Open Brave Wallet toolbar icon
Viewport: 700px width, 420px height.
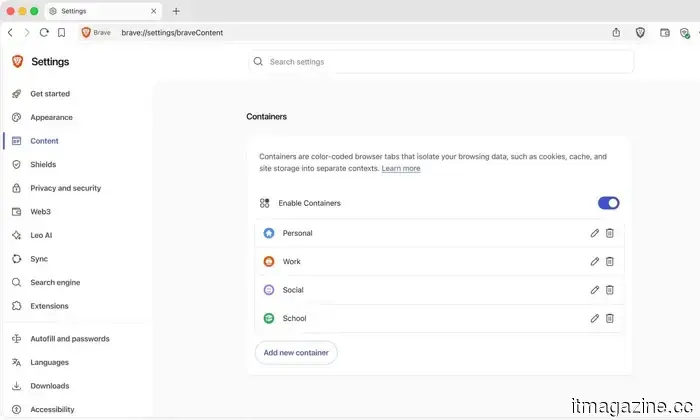(665, 33)
